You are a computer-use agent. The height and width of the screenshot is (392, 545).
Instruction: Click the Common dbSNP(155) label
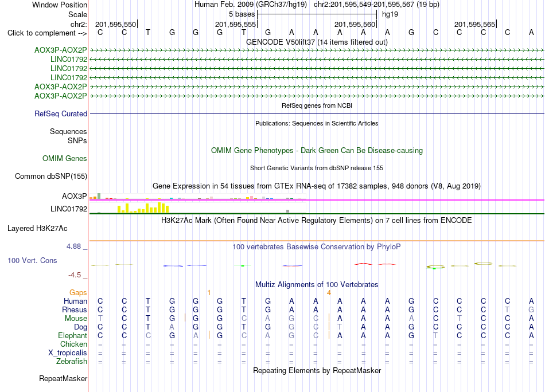click(50, 176)
